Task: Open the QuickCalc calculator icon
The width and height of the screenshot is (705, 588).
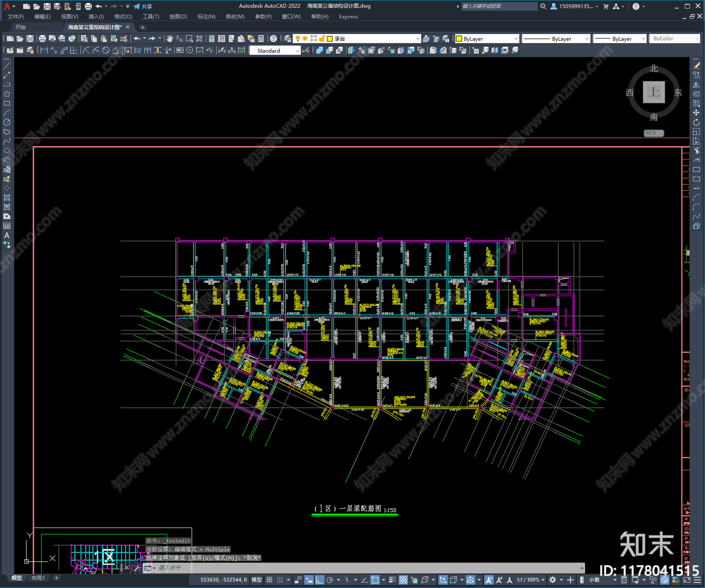Action: tap(261, 39)
